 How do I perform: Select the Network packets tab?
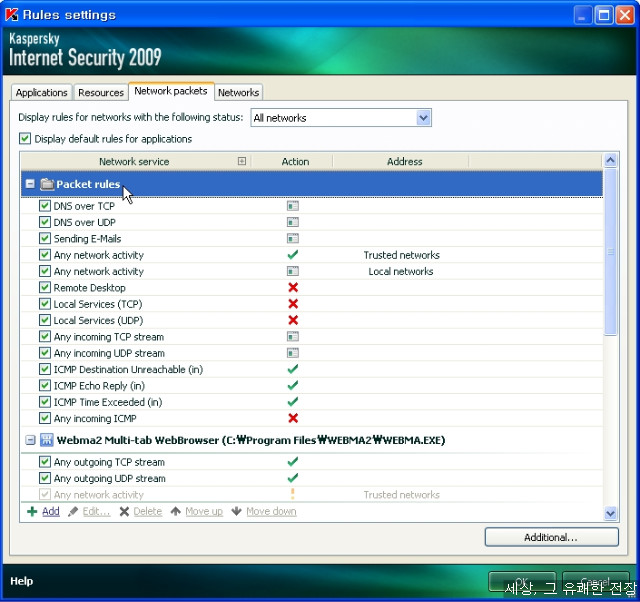click(171, 91)
